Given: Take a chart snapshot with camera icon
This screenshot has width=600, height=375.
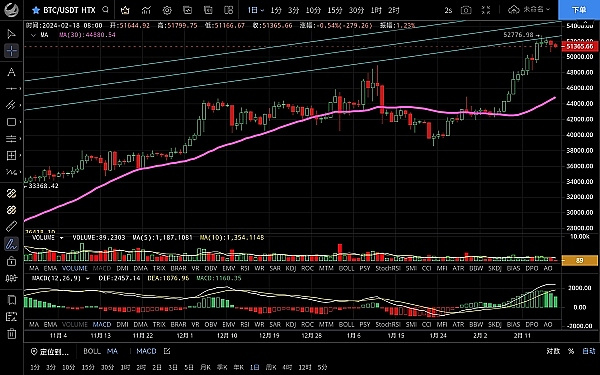Looking at the screenshot, I should 466,10.
